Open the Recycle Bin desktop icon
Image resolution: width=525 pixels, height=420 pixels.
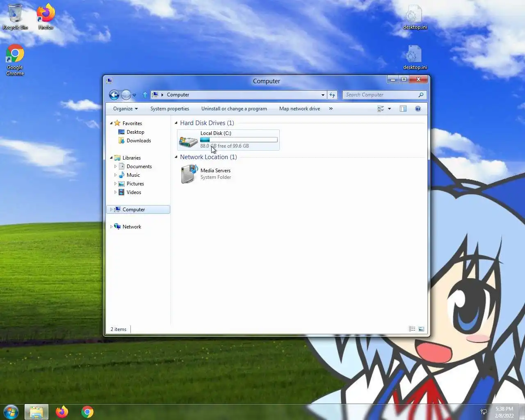(15, 16)
